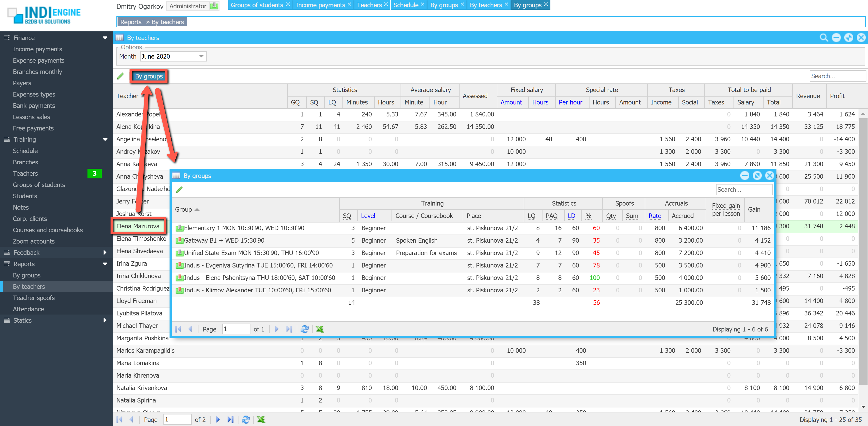Screen dimensions: 868x426
Task: Expand the Feedback sidebar section
Action: (x=105, y=252)
